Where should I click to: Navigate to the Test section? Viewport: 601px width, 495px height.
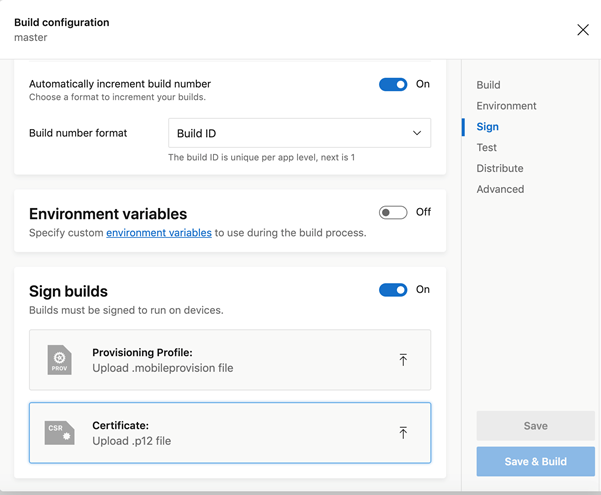[x=486, y=148]
